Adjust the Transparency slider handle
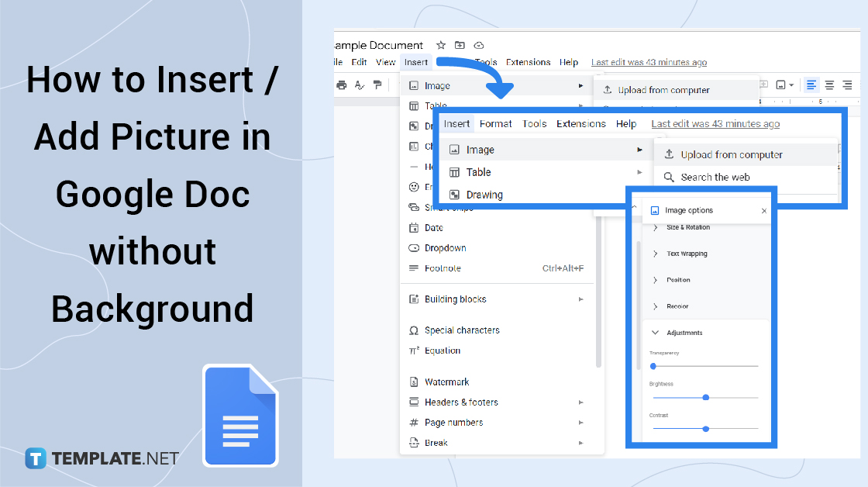 pos(653,366)
